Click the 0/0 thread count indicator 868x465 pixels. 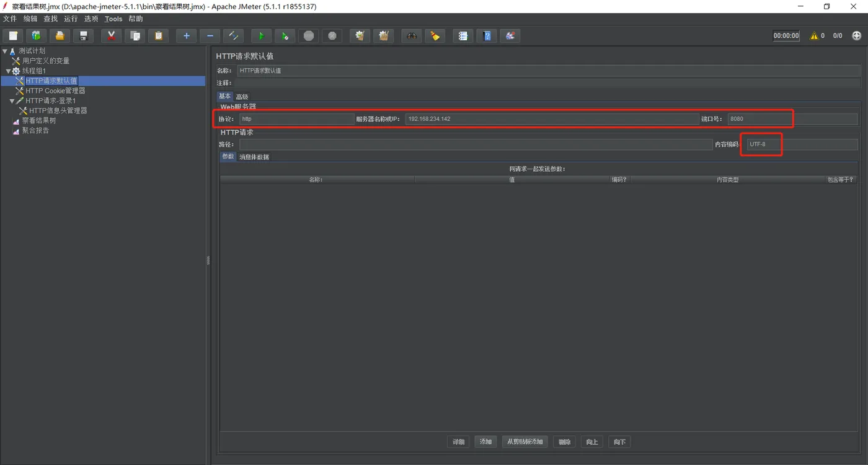click(838, 36)
